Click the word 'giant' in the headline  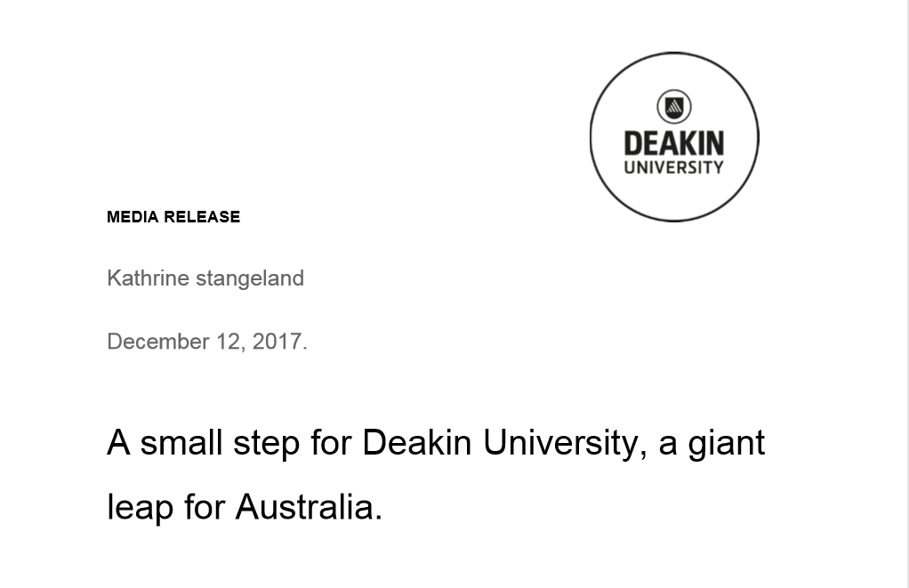tap(727, 445)
